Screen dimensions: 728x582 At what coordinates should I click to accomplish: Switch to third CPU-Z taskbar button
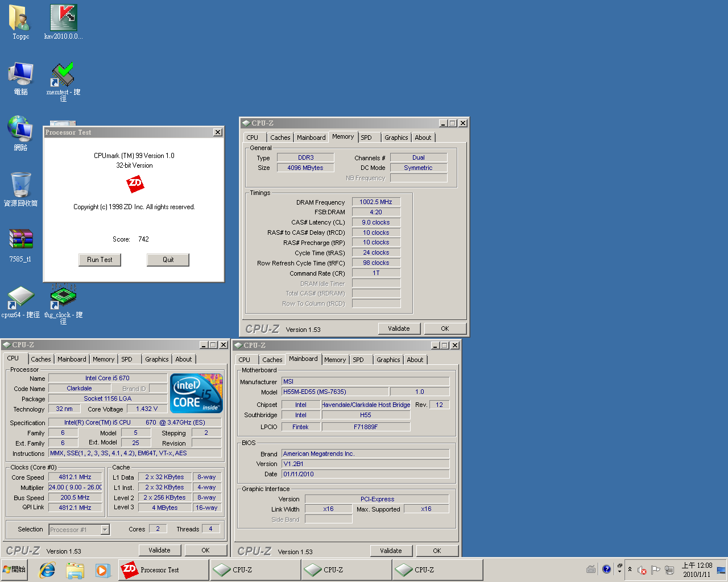tap(437, 570)
